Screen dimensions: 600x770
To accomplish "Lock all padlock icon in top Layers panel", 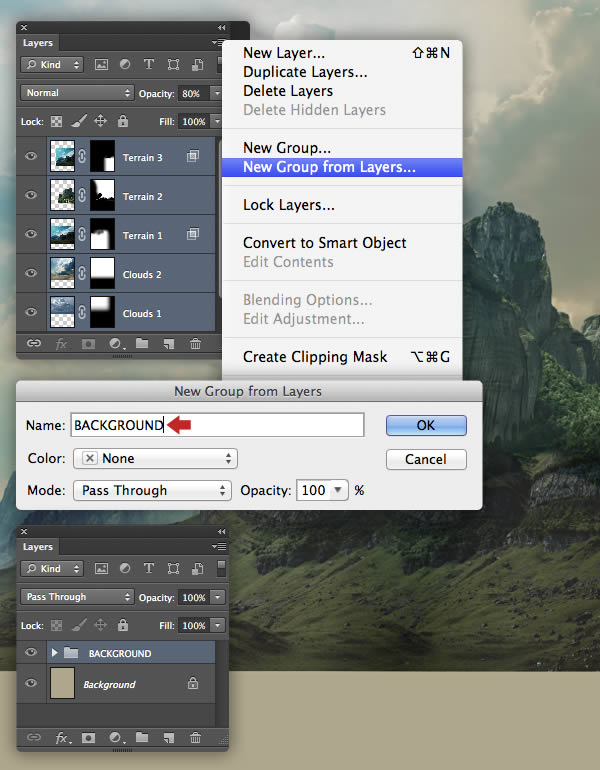I will pos(123,121).
